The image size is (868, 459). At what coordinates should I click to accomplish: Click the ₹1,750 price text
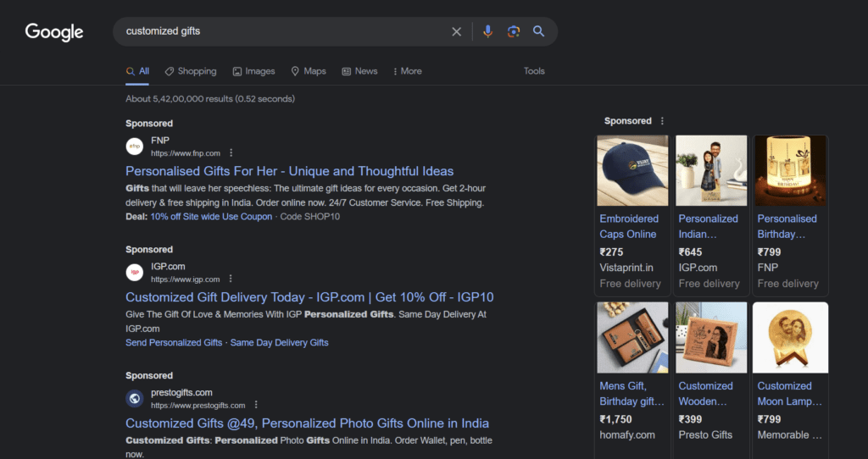(615, 420)
